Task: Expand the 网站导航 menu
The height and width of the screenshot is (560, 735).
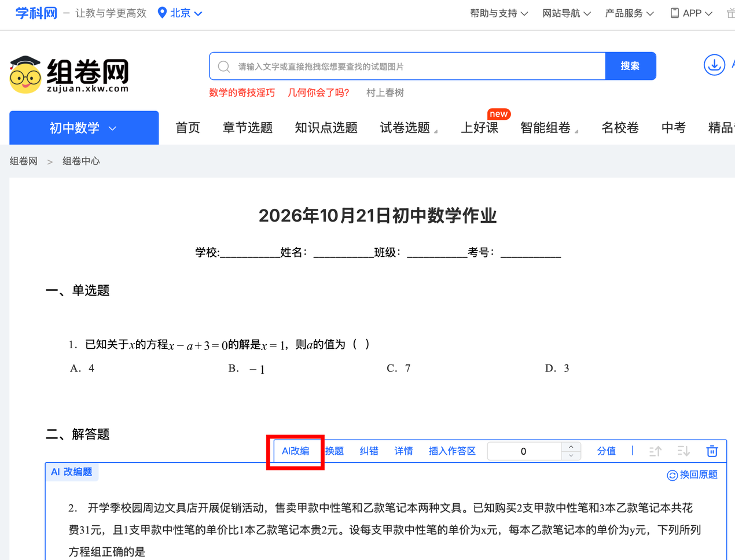Action: click(x=566, y=13)
